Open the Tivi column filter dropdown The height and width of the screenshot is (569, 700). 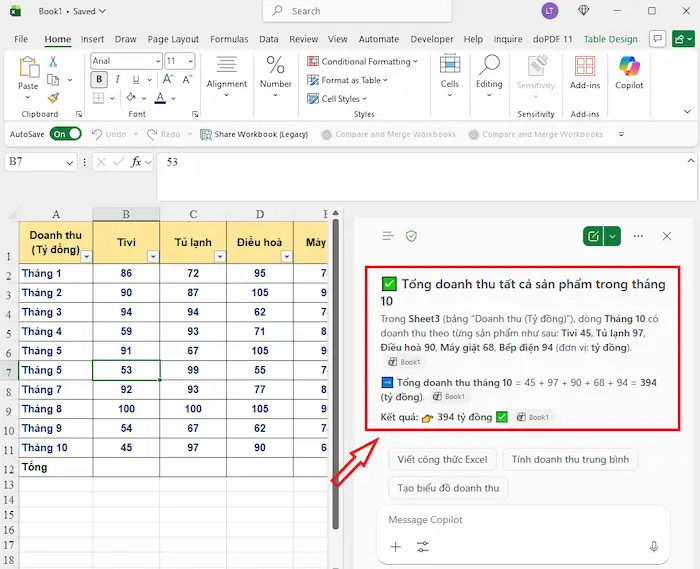point(152,257)
